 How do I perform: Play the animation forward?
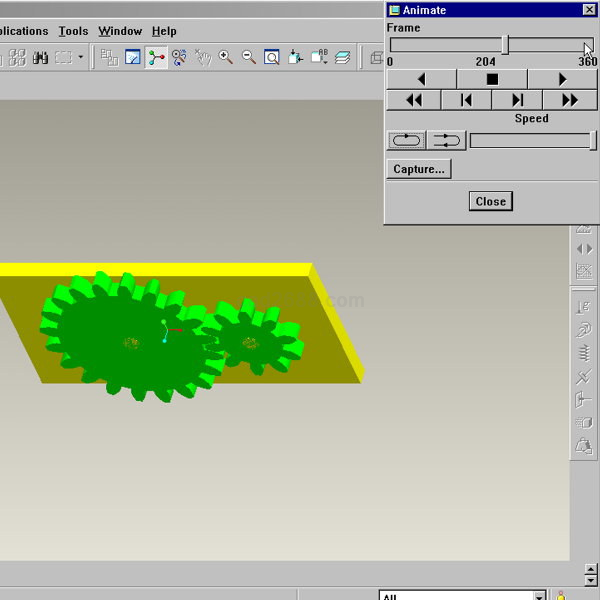coord(562,79)
